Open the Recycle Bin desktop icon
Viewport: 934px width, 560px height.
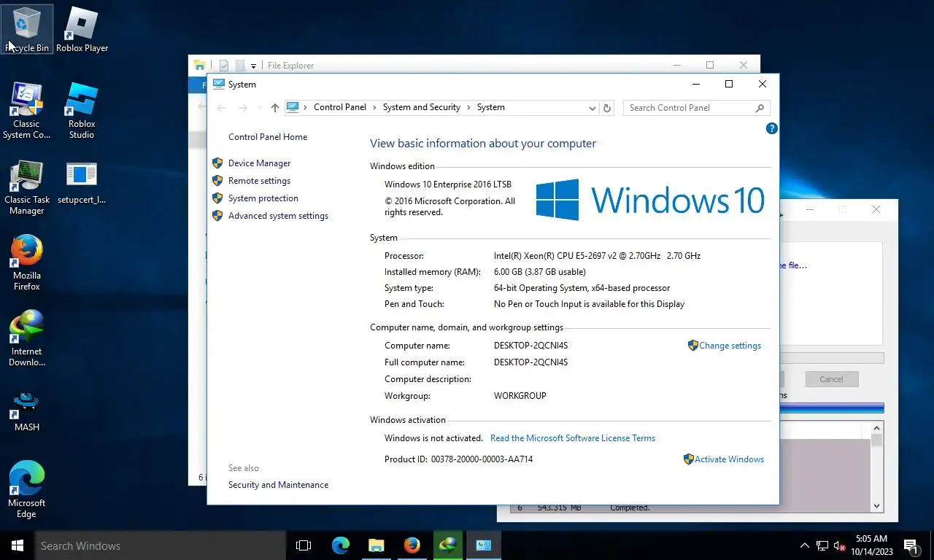coord(27,29)
